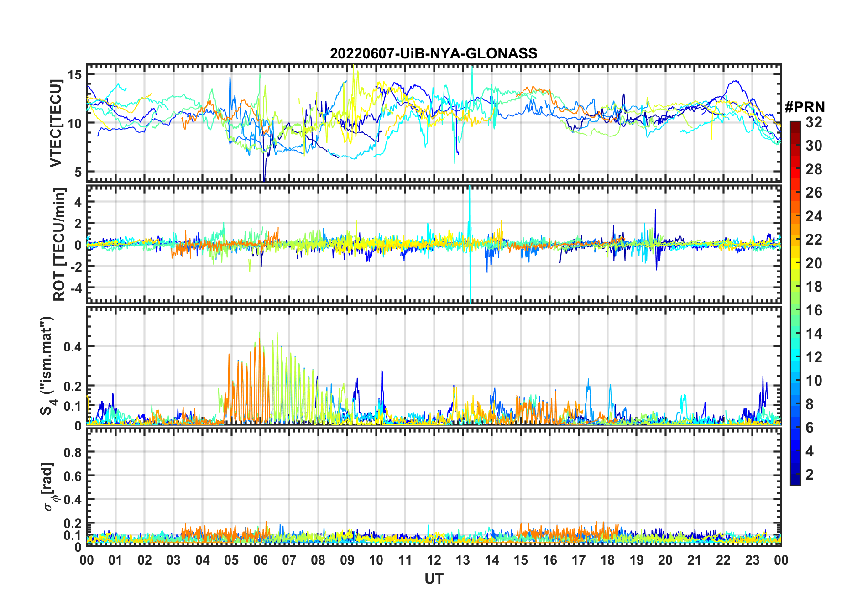
Task: Click the x-axis tick label 13
Action: tap(463, 560)
